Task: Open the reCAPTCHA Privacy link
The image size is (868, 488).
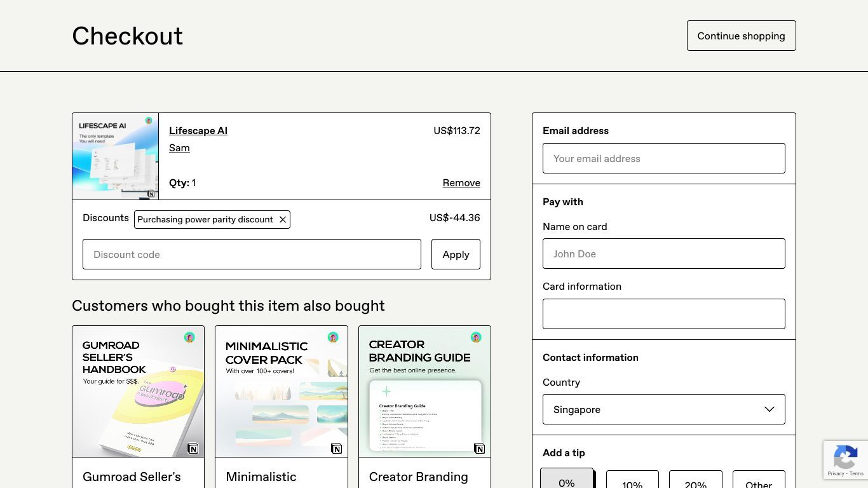Action: point(836,474)
